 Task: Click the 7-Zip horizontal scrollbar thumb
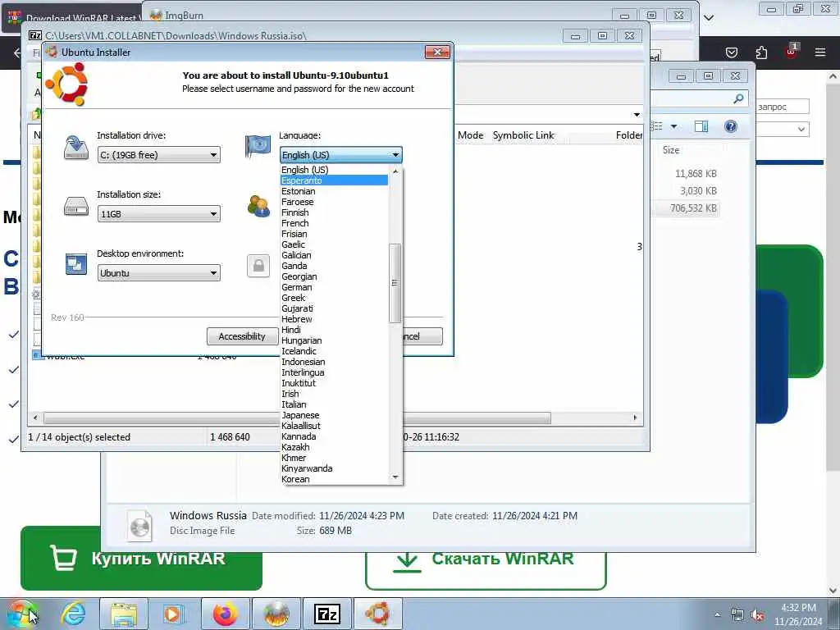click(297, 418)
